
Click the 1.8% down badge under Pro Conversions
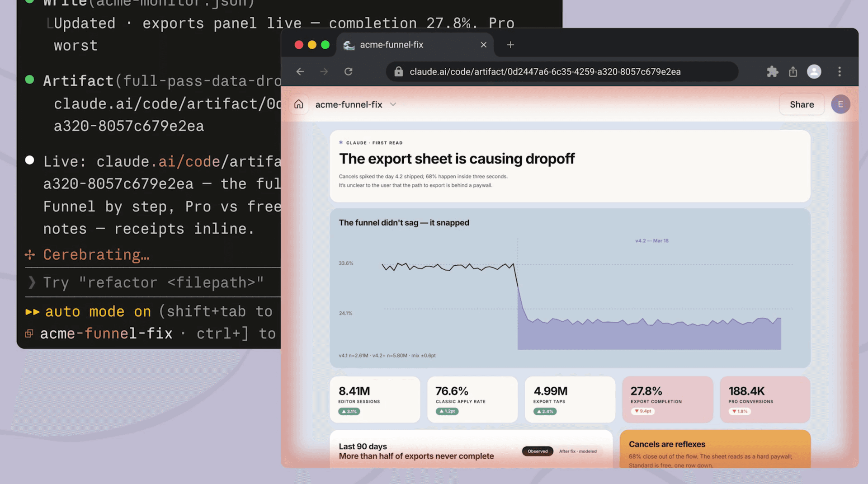(x=740, y=411)
